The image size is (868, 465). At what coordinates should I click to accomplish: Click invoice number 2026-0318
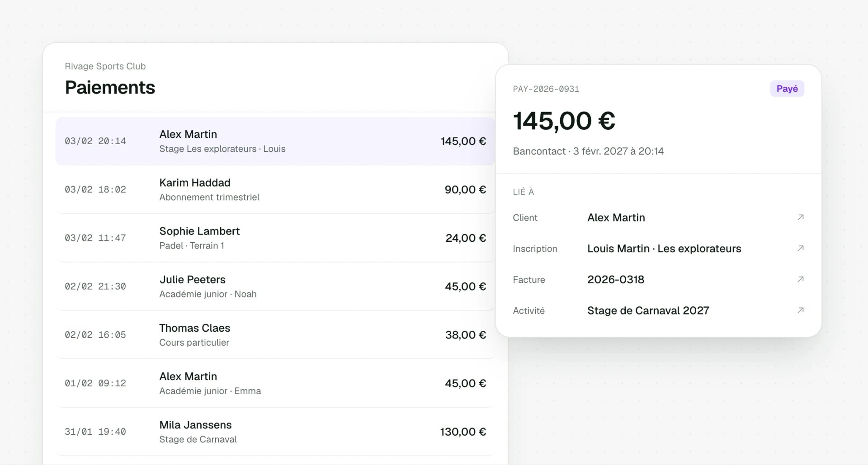(616, 280)
